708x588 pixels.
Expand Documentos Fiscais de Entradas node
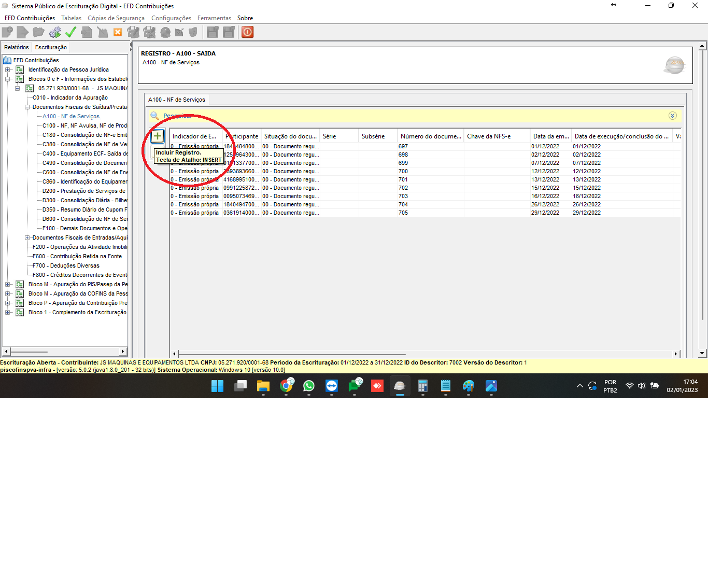[27, 237]
